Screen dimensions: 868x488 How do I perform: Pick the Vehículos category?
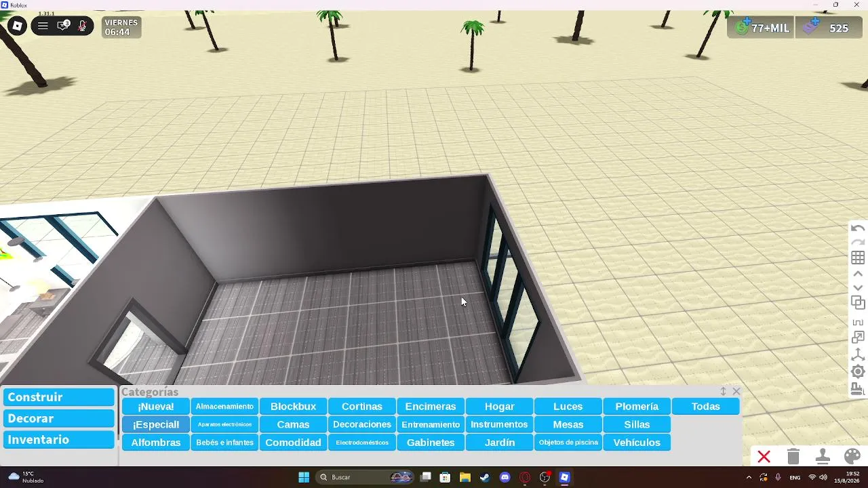637,443
